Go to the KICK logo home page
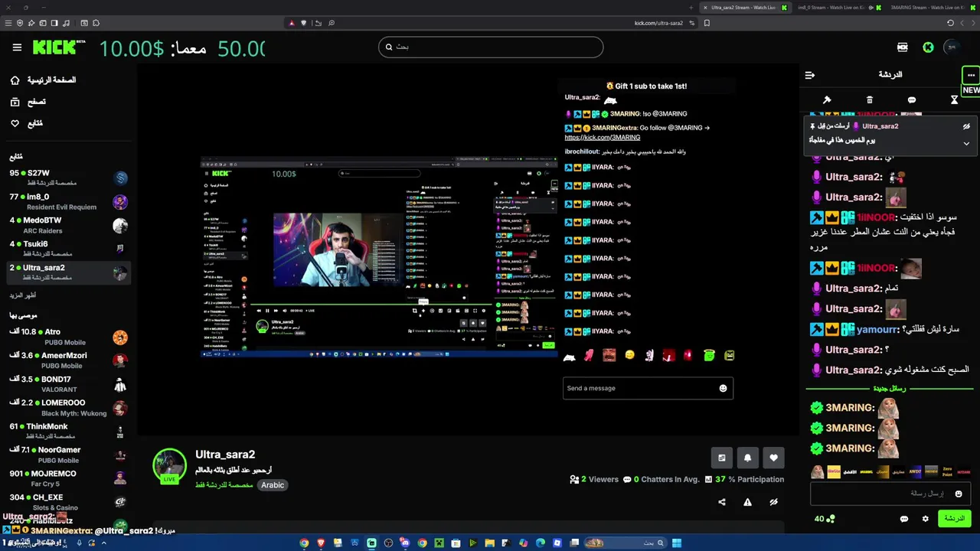The image size is (980, 551). click(59, 47)
